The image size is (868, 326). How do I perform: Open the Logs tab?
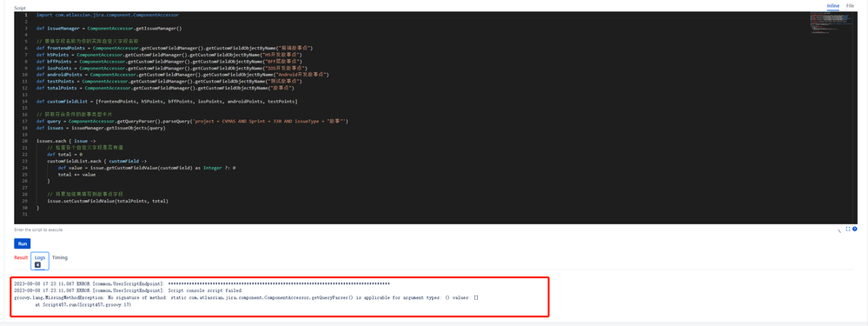40,261
